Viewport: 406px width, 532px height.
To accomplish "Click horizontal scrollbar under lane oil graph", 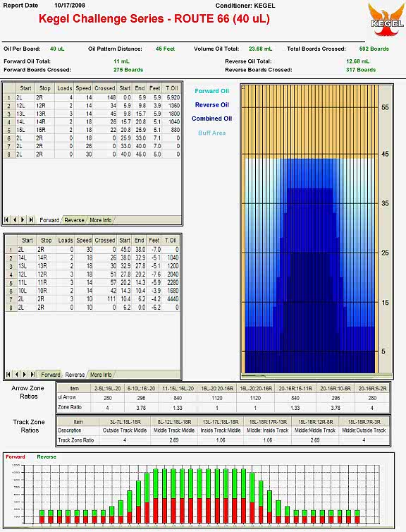I will 316,376.
